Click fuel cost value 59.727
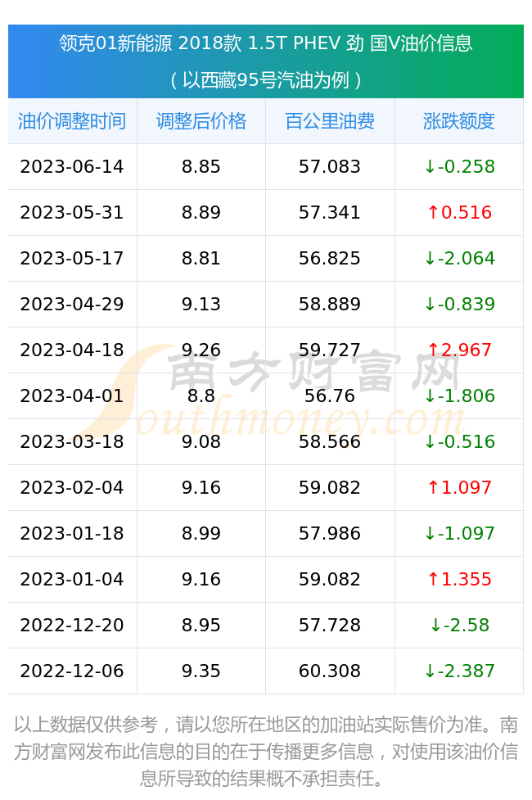Image resolution: width=532 pixels, height=800 pixels. tap(330, 350)
